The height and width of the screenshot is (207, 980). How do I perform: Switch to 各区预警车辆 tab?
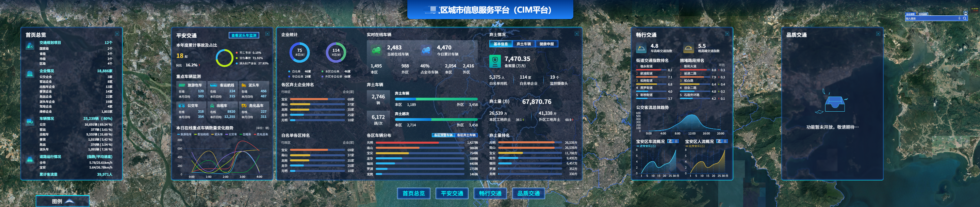point(443,135)
